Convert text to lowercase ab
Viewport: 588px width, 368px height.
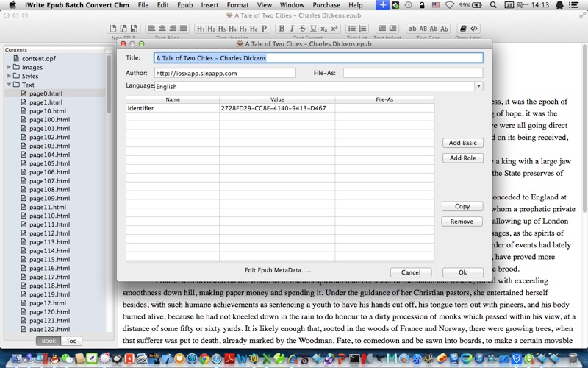tap(412, 29)
